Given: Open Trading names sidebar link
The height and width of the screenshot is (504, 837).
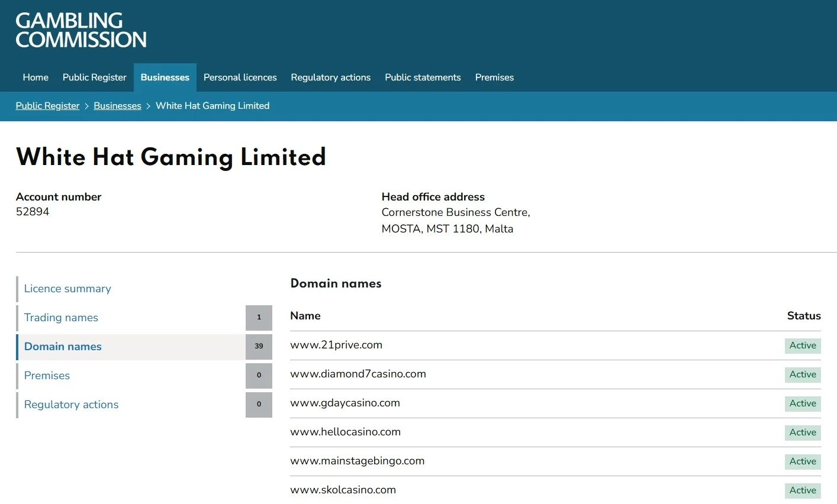Looking at the screenshot, I should click(x=61, y=318).
